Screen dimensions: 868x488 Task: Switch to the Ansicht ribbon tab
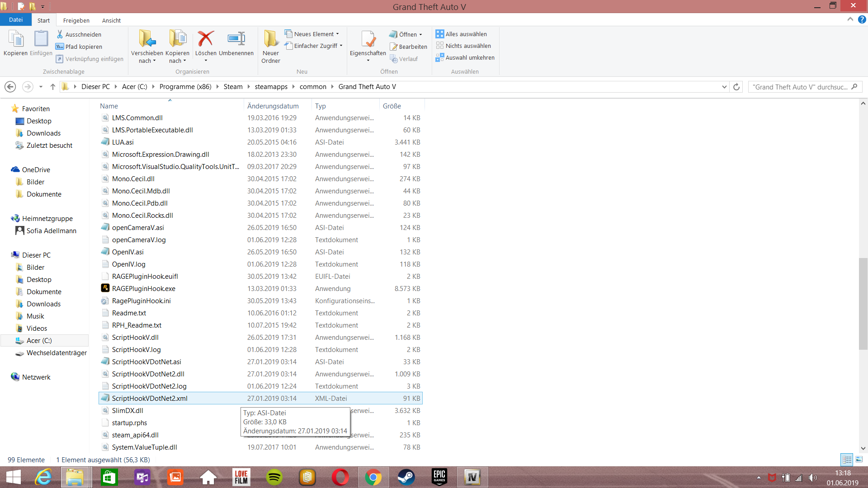(x=111, y=20)
